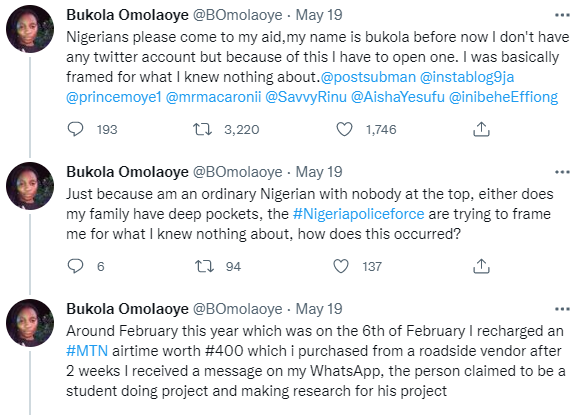Image resolution: width=586 pixels, height=415 pixels.
Task: Reply to the second tweet with 6 comments
Action: tap(75, 266)
